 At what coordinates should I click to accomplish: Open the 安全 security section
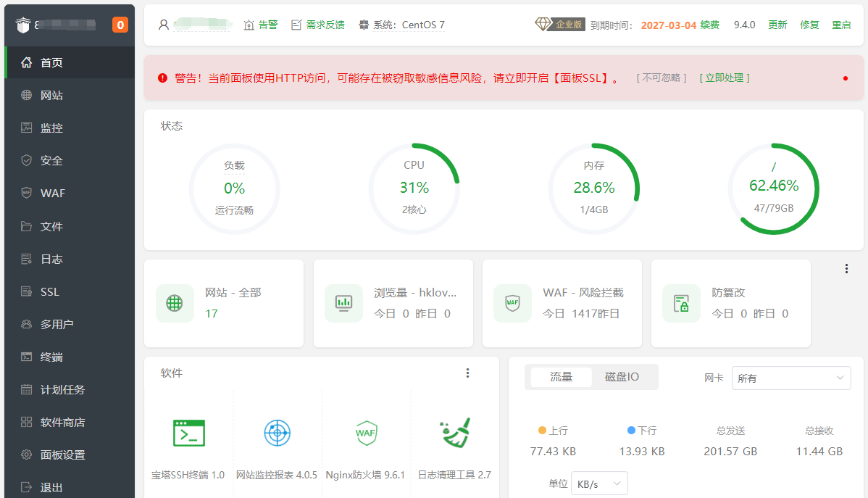click(70, 161)
